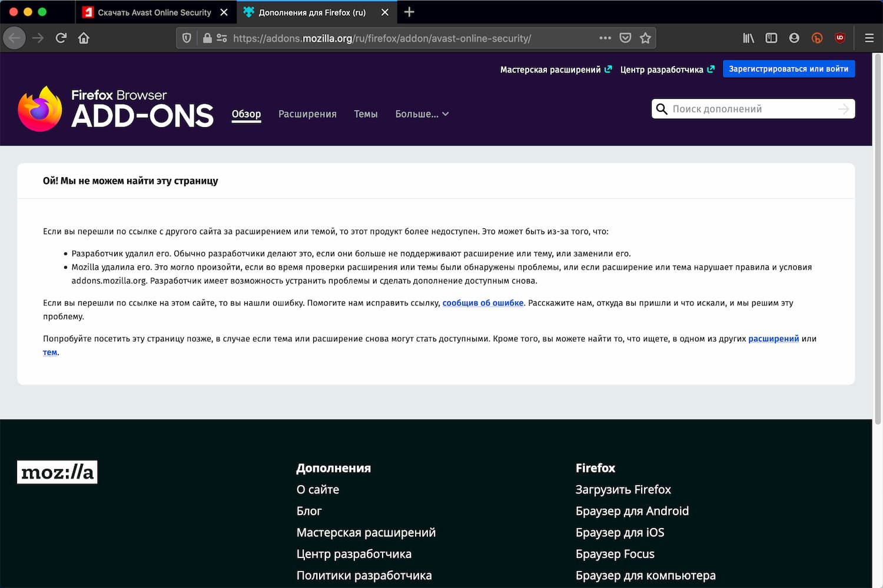Expand the Больше... navigation dropdown
The height and width of the screenshot is (588, 883).
pos(421,114)
